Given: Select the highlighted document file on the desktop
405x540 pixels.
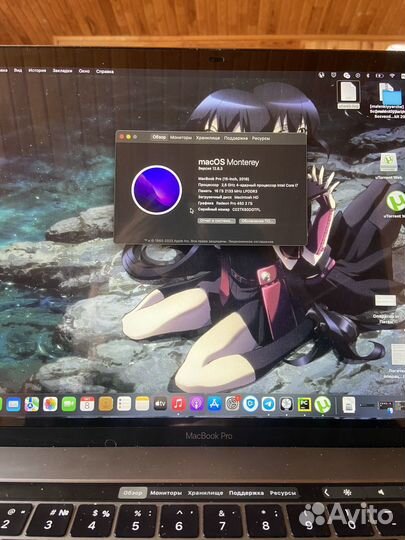Looking at the screenshot, I should point(348,92).
